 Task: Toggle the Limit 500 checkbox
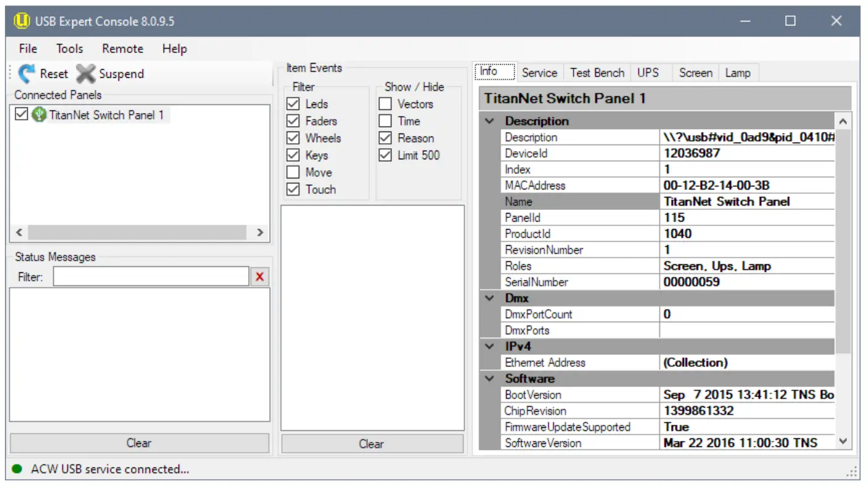pos(385,156)
